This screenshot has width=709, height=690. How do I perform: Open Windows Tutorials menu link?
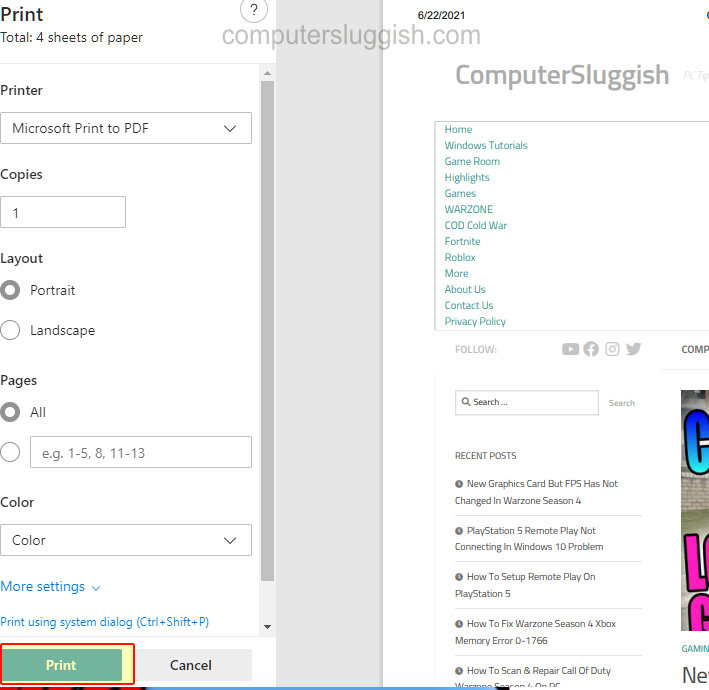point(486,145)
